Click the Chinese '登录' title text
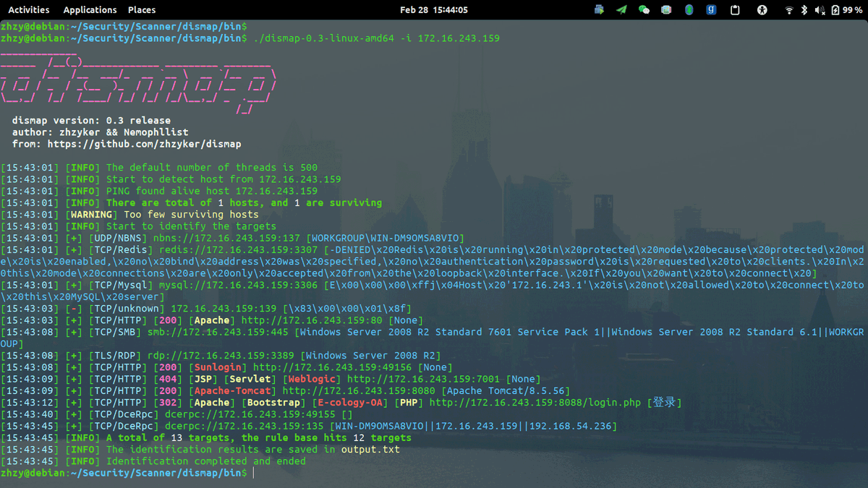868x488 pixels. click(x=665, y=403)
